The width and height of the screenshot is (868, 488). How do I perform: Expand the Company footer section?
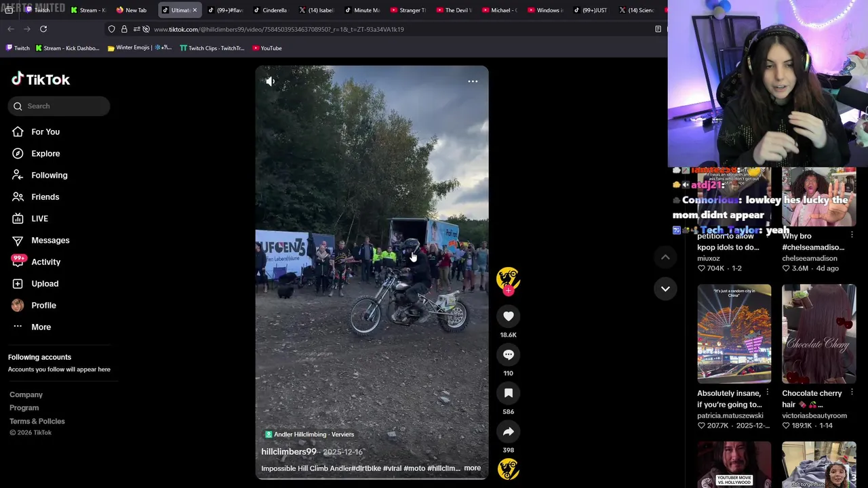[26, 394]
